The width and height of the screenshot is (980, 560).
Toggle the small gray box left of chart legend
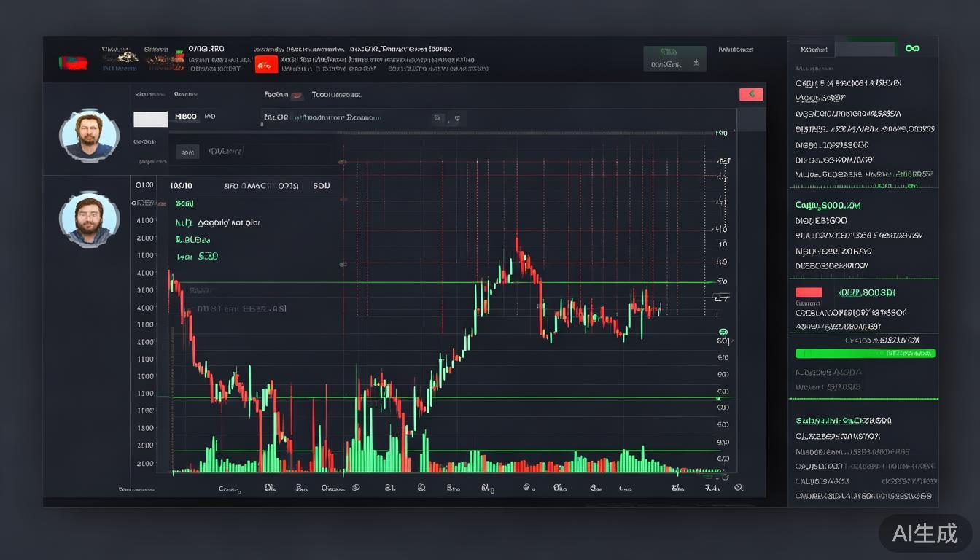coord(187,152)
